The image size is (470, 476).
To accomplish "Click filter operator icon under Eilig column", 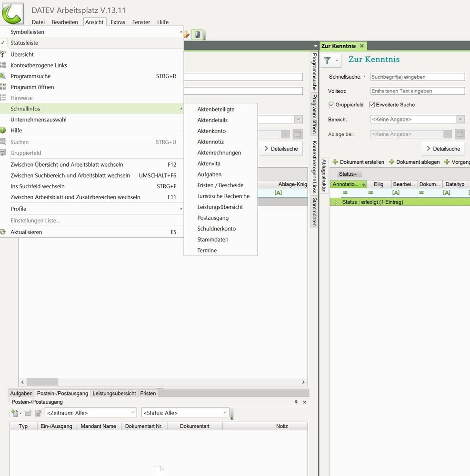I will point(370,192).
